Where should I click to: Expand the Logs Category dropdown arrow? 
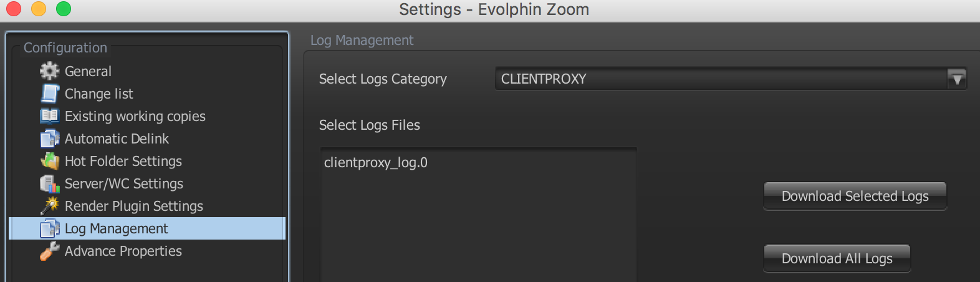[x=956, y=79]
